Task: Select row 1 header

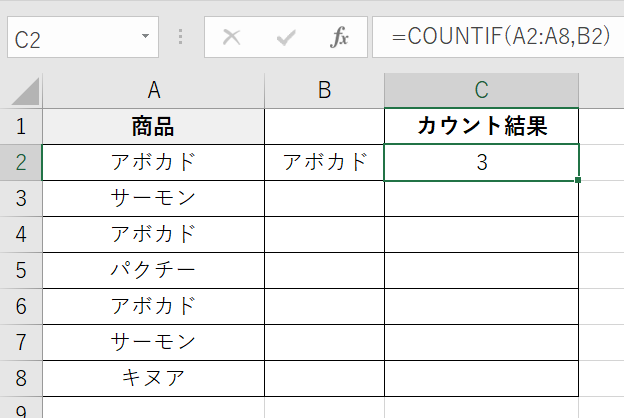Action: tap(21, 126)
